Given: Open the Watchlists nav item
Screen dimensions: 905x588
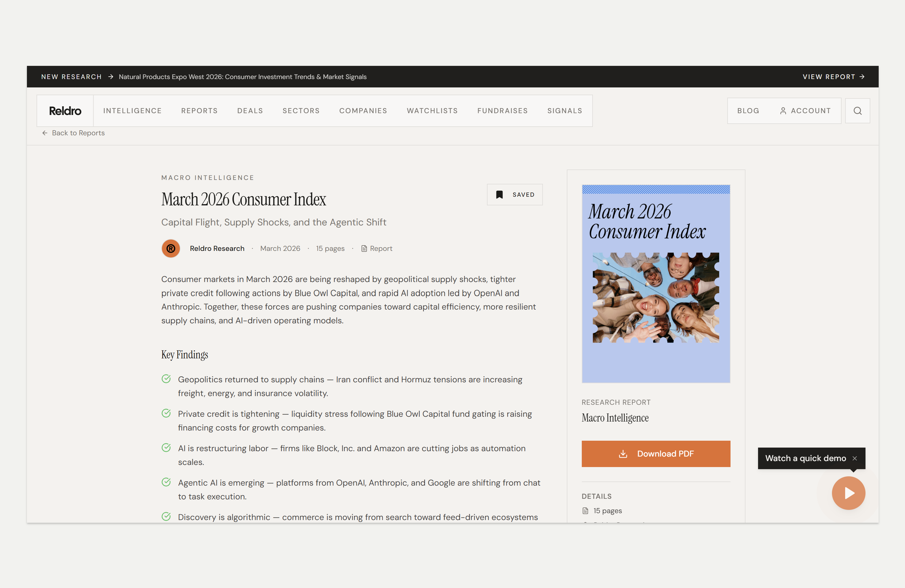Looking at the screenshot, I should coord(432,111).
